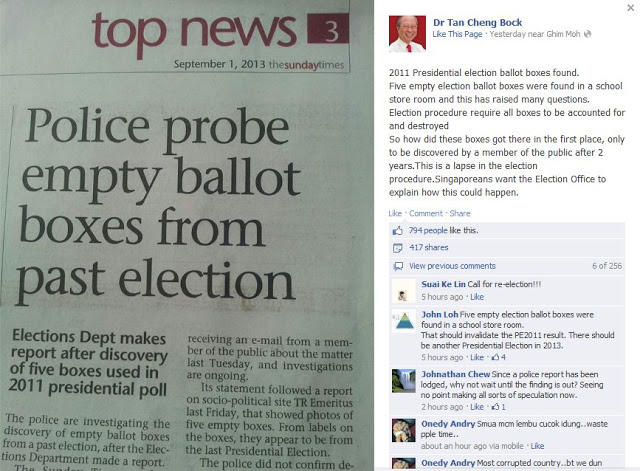Image resolution: width=640 pixels, height=471 pixels.
Task: Click the public globe icon near Ghim Moh
Action: [587, 34]
